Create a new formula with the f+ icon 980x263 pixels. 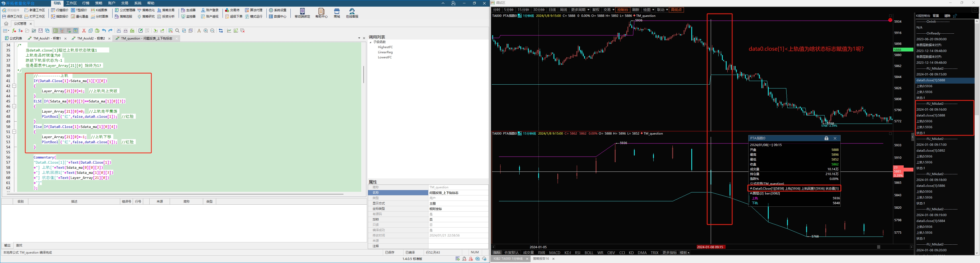click(x=14, y=31)
